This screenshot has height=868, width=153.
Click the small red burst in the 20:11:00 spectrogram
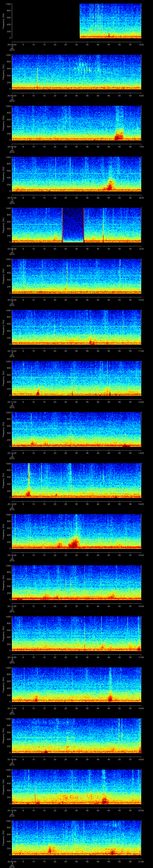[38, 392]
